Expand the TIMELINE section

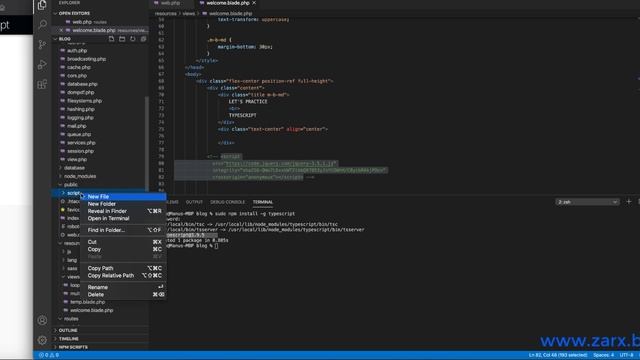(68, 339)
